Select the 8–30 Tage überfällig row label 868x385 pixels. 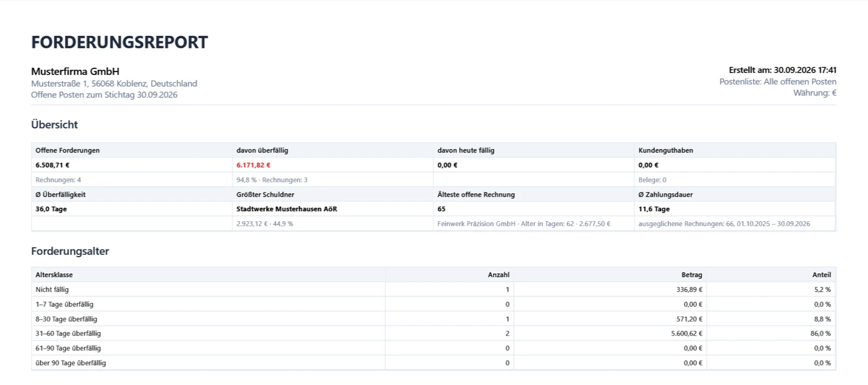[66, 319]
